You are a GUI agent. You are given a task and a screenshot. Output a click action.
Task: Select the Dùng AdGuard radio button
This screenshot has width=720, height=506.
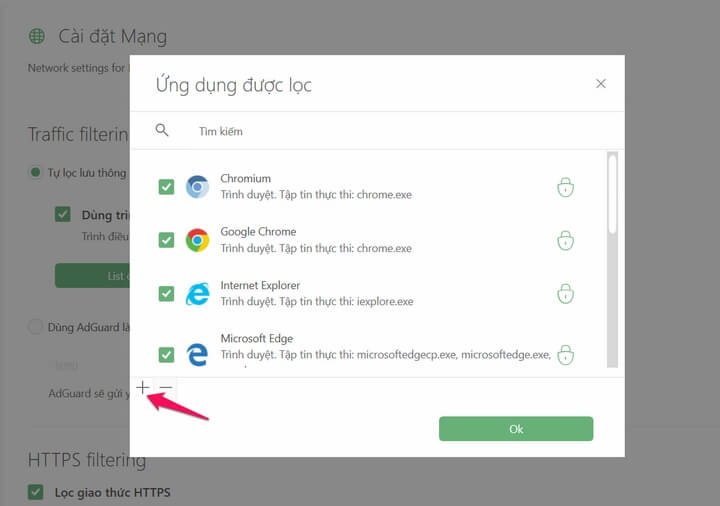coord(36,326)
